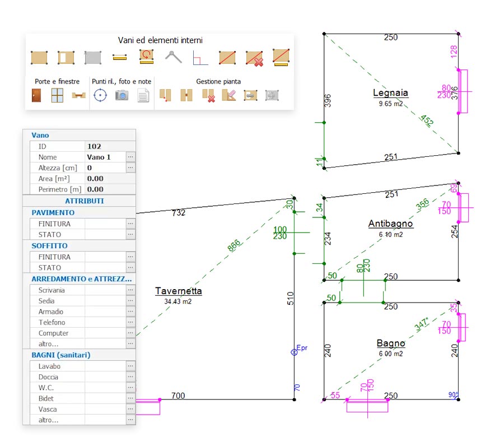This screenshot has width=504, height=446.
Task: Remove room connection icon with red X
Action: tap(209, 96)
